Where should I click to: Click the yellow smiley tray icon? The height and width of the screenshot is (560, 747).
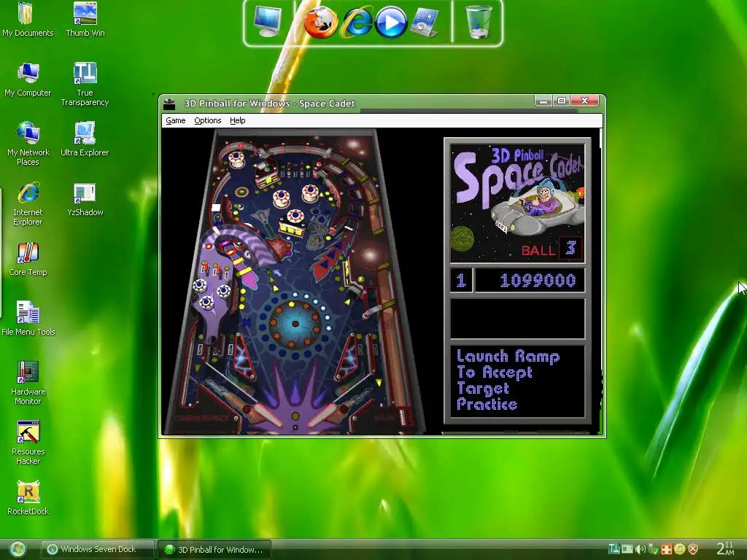pyautogui.click(x=680, y=549)
